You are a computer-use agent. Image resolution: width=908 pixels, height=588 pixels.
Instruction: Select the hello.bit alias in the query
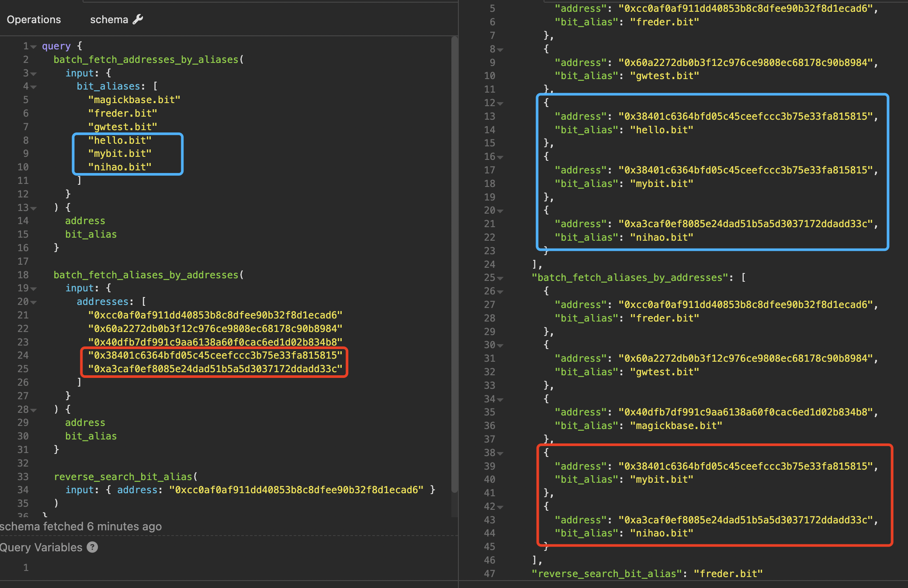pos(120,140)
